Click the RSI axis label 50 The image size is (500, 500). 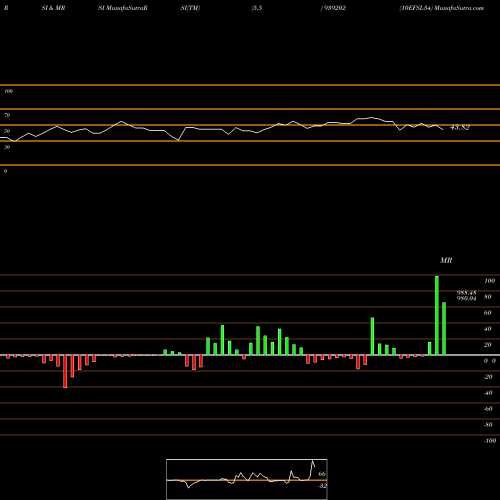tap(7, 131)
